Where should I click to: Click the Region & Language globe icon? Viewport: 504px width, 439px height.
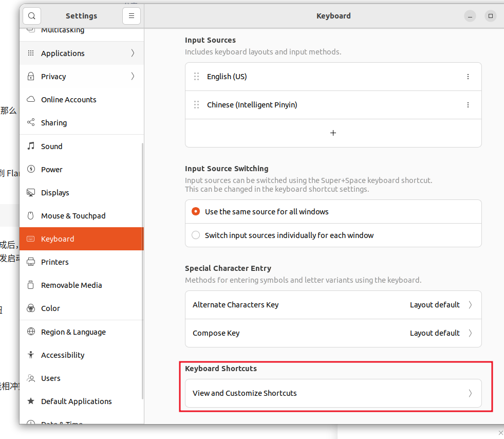coord(31,332)
